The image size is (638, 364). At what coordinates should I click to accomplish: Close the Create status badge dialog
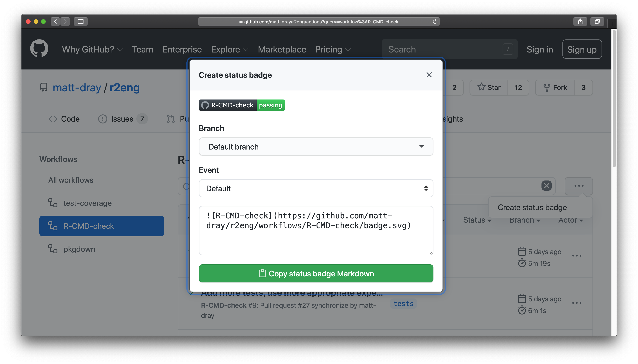point(429,75)
